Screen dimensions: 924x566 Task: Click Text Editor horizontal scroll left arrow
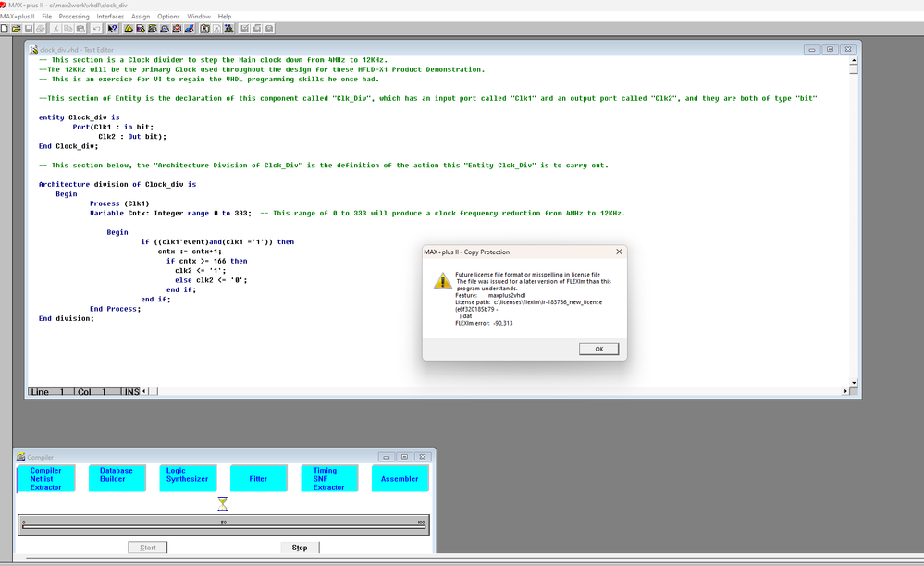pos(144,391)
